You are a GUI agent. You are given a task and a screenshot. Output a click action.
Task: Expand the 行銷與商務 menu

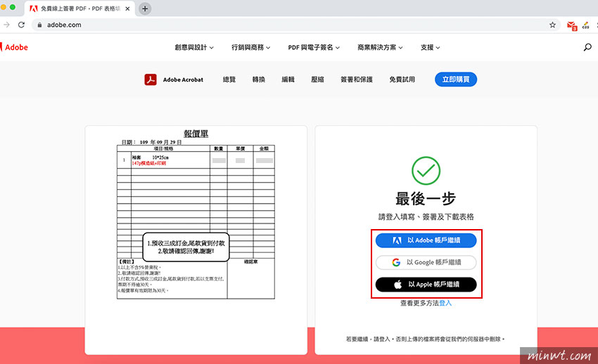click(250, 47)
